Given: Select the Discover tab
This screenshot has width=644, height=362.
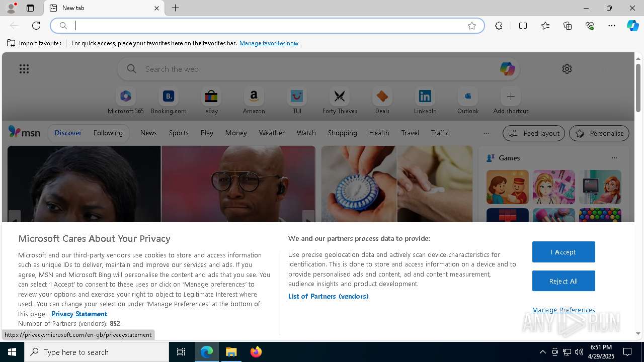Looking at the screenshot, I should (x=68, y=133).
